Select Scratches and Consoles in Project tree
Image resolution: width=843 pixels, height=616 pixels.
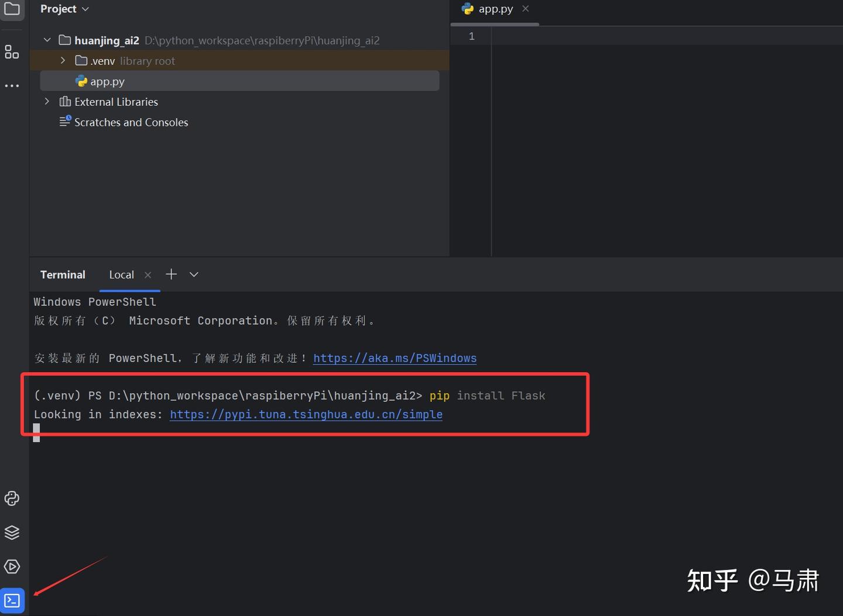coord(131,122)
